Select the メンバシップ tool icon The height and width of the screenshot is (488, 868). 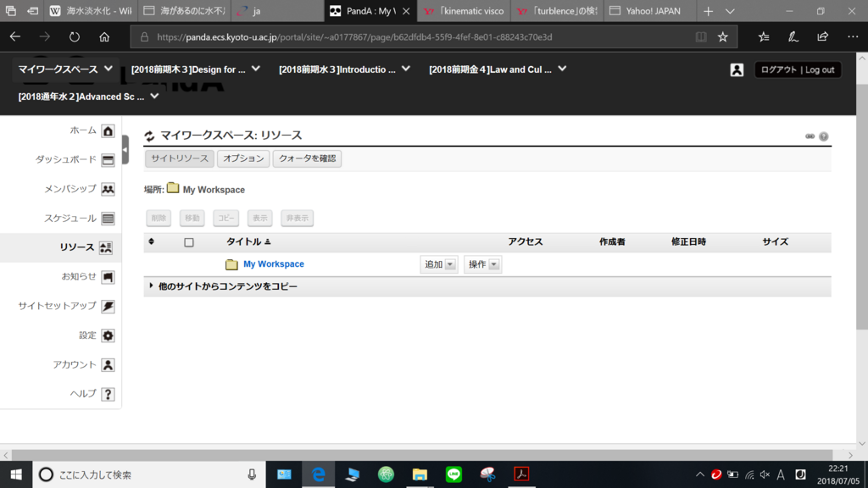(x=108, y=189)
